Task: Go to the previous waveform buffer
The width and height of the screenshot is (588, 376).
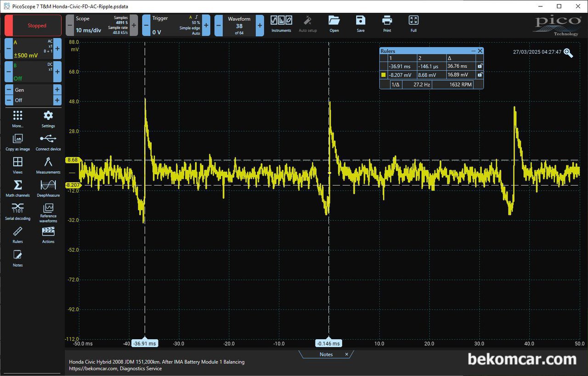Action: 219,25
